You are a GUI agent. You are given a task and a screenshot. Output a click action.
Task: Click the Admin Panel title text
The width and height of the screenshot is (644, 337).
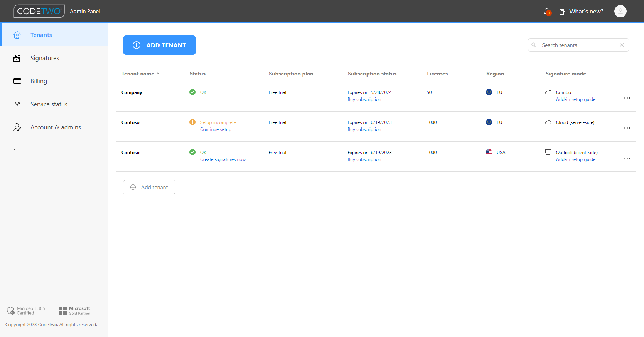click(x=85, y=11)
